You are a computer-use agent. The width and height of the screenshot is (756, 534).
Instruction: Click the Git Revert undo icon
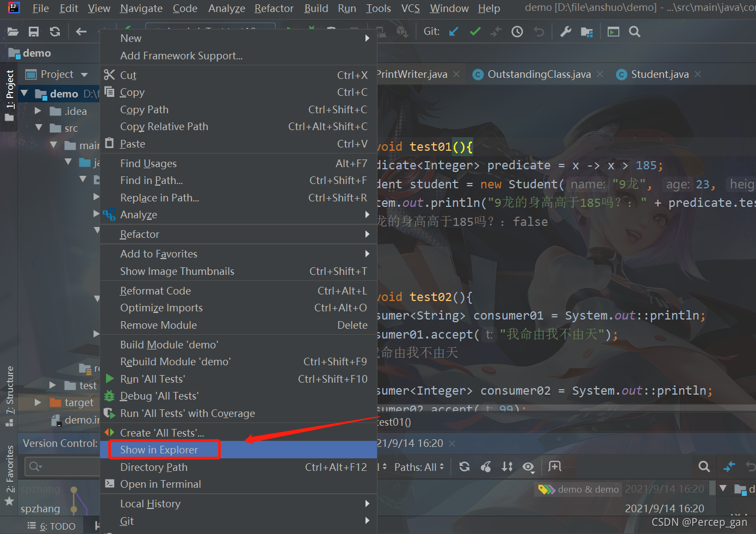pos(538,32)
